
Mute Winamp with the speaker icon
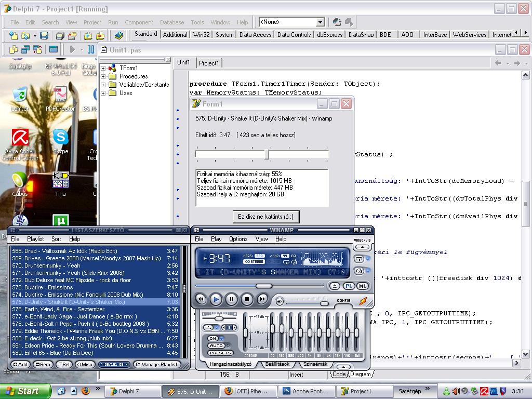point(280,301)
